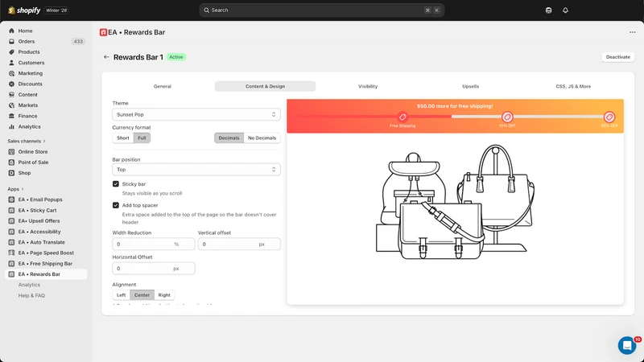Go back with the arrow beside Rewards Bar 1
This screenshot has width=644, height=362.
[106, 57]
